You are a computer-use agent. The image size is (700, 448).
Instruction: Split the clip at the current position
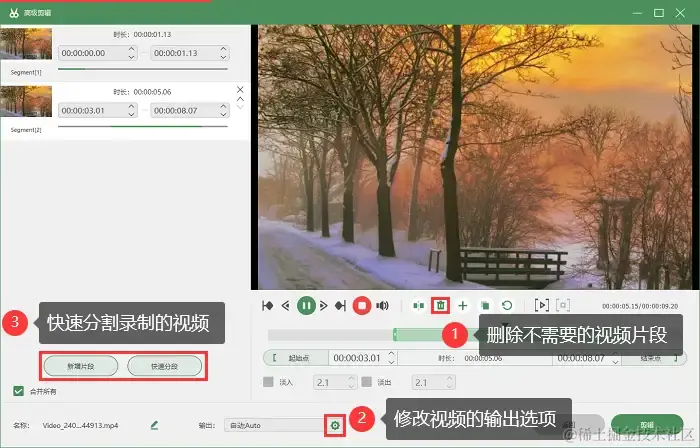click(x=418, y=306)
